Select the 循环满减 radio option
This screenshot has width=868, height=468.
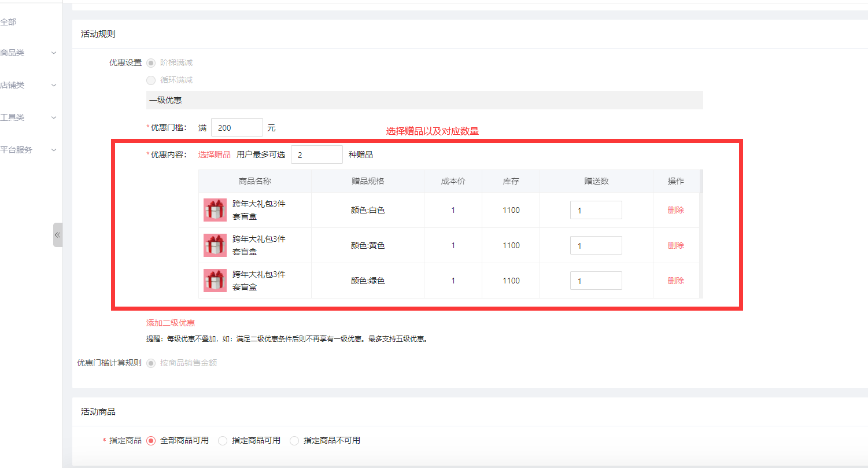[151, 80]
